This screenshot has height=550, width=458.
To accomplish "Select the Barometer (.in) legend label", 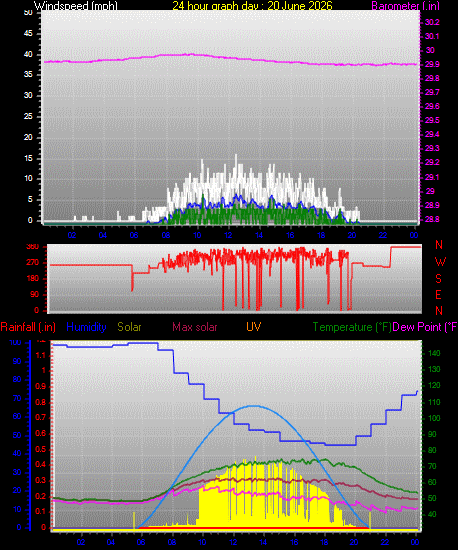I will pos(405,5).
